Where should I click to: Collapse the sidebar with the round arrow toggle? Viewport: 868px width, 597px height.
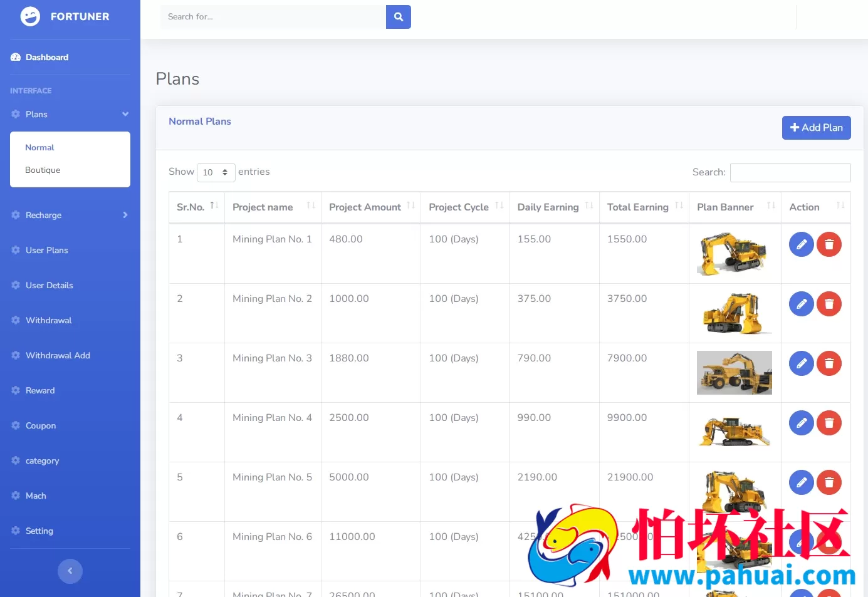click(70, 571)
